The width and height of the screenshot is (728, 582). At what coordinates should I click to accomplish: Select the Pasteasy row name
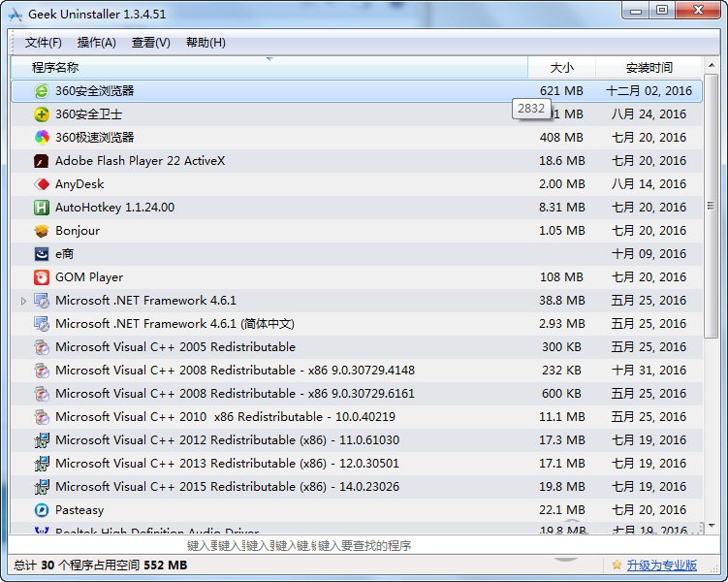[x=79, y=510]
